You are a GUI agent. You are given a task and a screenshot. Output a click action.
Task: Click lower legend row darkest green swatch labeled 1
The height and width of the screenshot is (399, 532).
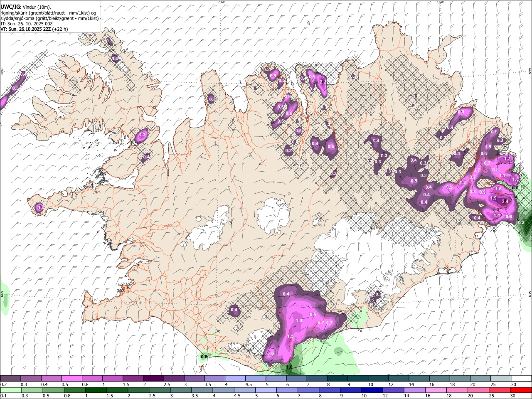click(x=96, y=390)
